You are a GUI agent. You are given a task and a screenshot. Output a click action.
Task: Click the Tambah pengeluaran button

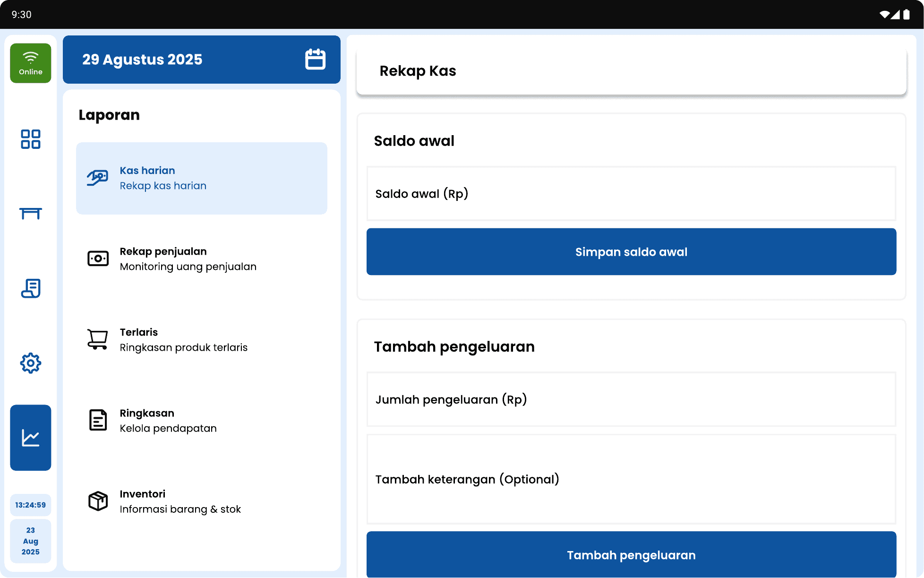[631, 555]
